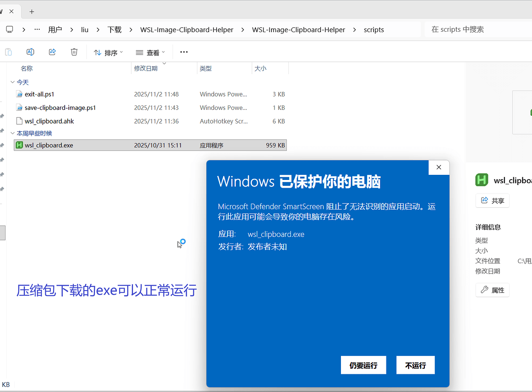Open the View (查看) dropdown
This screenshot has width=532, height=392.
click(150, 53)
